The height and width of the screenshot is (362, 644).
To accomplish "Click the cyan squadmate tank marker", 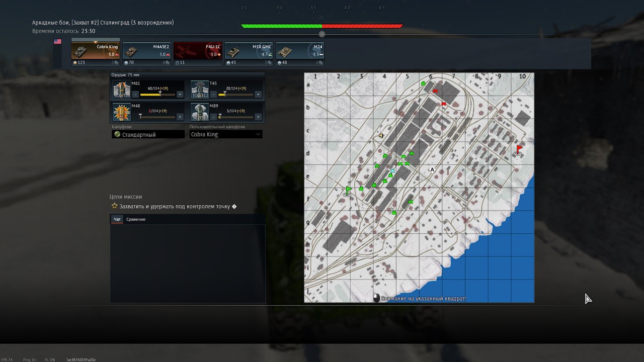I will pyautogui.click(x=392, y=171).
